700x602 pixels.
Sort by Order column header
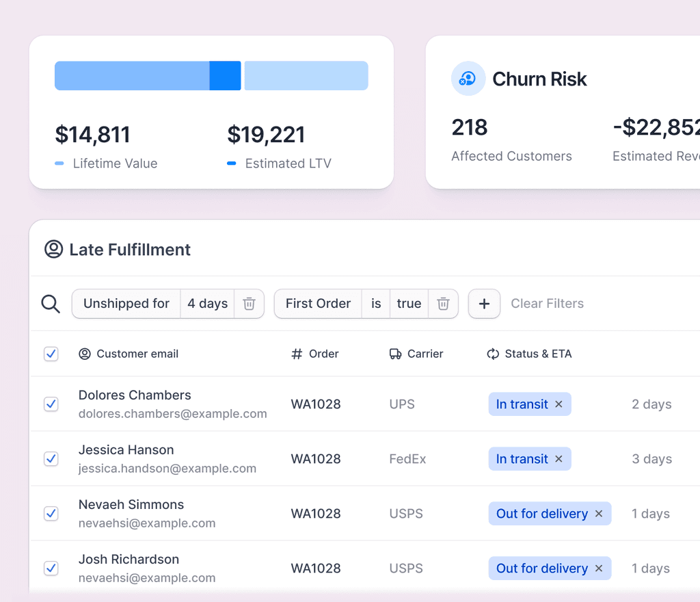323,354
